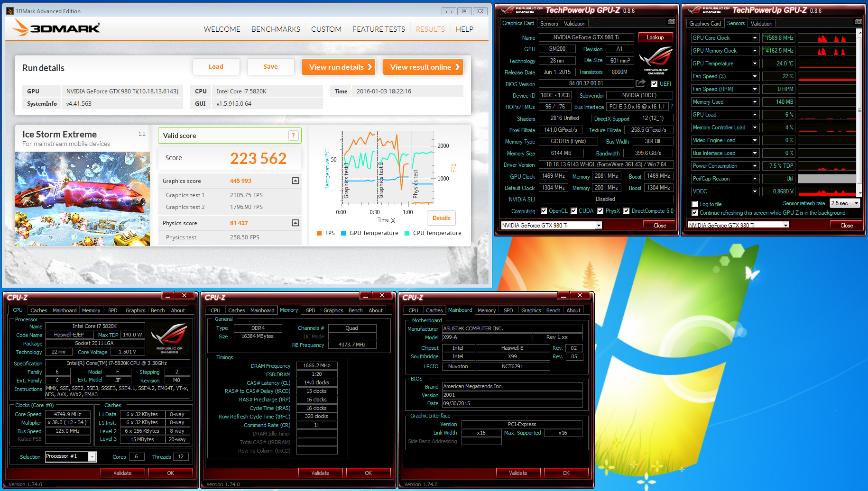Click the green CPU Temperature legend swatch
The height and width of the screenshot is (491, 868).
pyautogui.click(x=407, y=233)
